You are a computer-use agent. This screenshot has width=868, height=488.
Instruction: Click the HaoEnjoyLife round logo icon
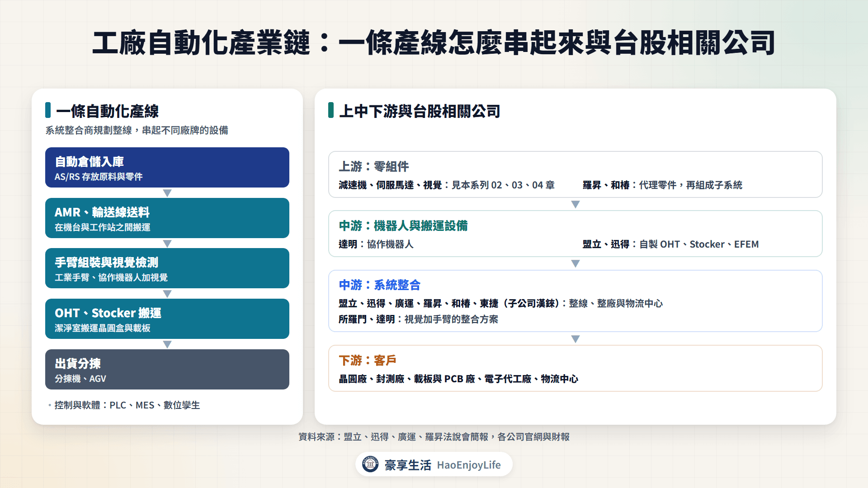[x=370, y=464]
